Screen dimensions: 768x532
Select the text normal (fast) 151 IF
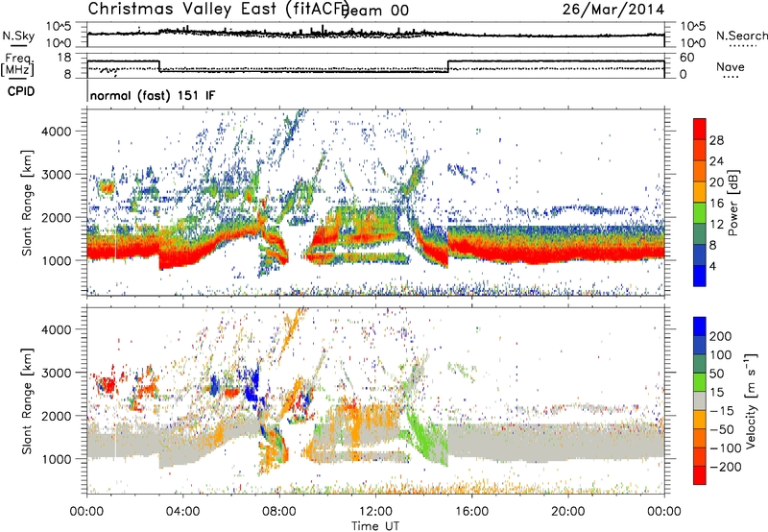(153, 95)
